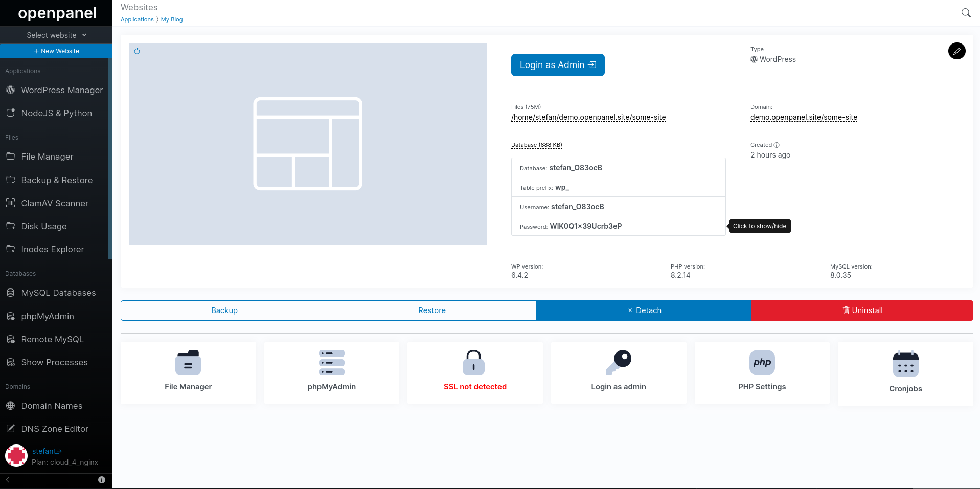Image resolution: width=980 pixels, height=489 pixels.
Task: Click the website screenshot placeholder
Action: click(x=308, y=144)
